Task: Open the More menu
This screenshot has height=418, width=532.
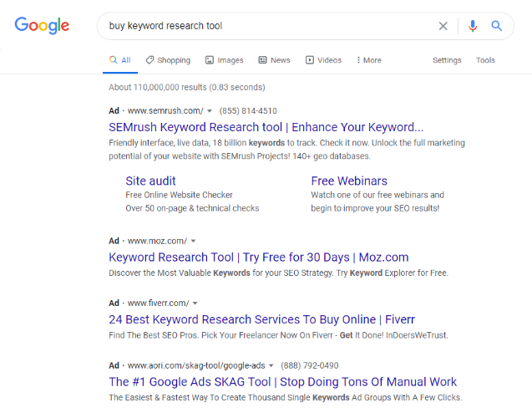Action: tap(369, 60)
